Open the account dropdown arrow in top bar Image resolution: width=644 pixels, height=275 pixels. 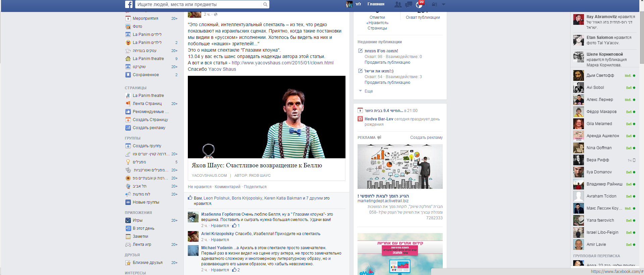click(443, 4)
